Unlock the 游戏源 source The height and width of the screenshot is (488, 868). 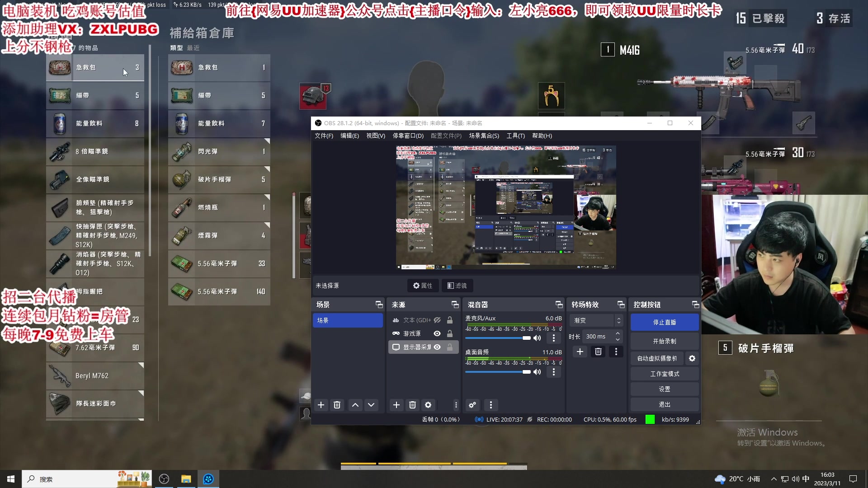point(450,334)
